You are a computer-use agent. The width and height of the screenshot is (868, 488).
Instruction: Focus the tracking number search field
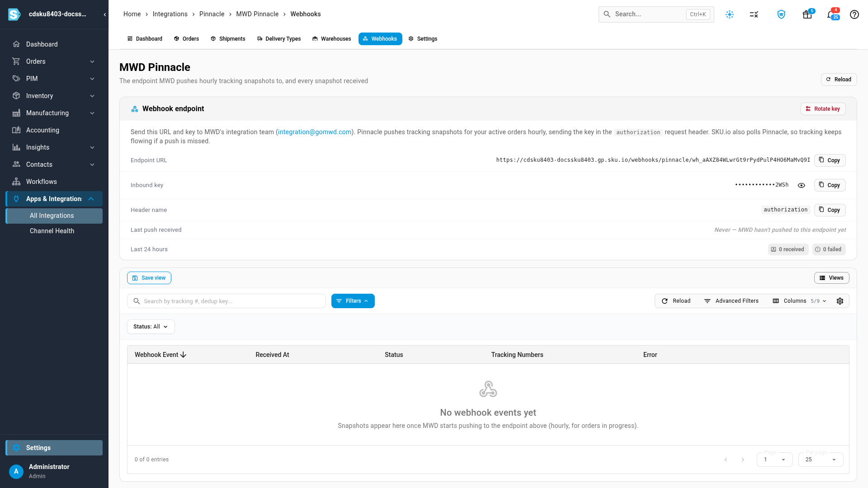[226, 301]
